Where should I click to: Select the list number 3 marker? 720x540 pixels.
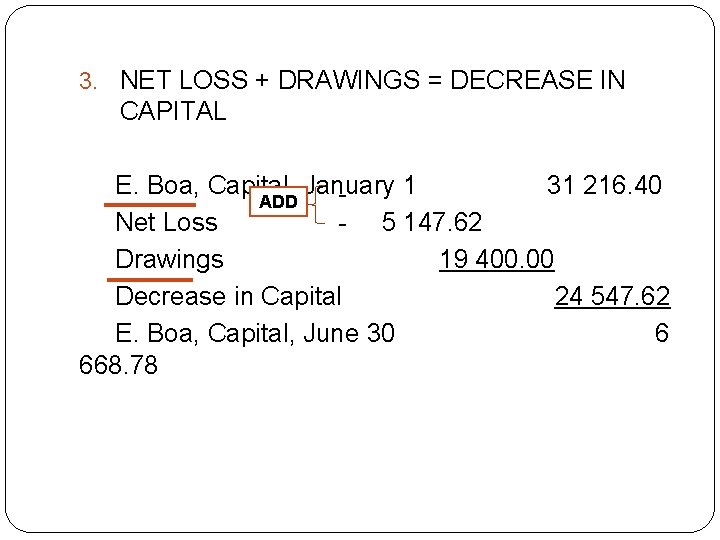(x=87, y=82)
